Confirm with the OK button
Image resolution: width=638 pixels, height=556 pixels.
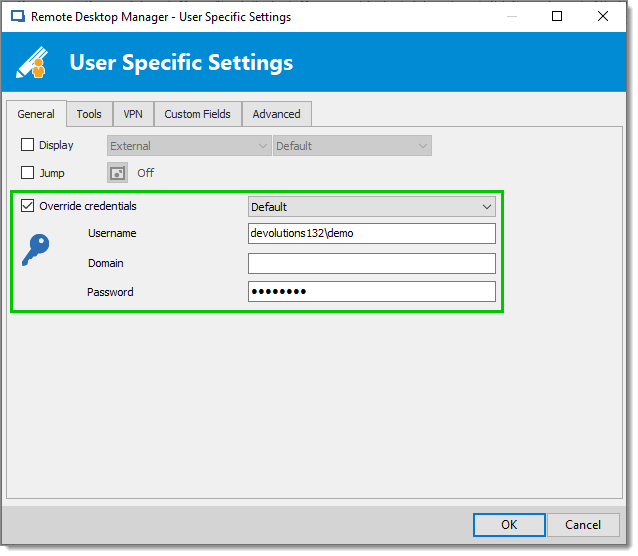point(509,525)
